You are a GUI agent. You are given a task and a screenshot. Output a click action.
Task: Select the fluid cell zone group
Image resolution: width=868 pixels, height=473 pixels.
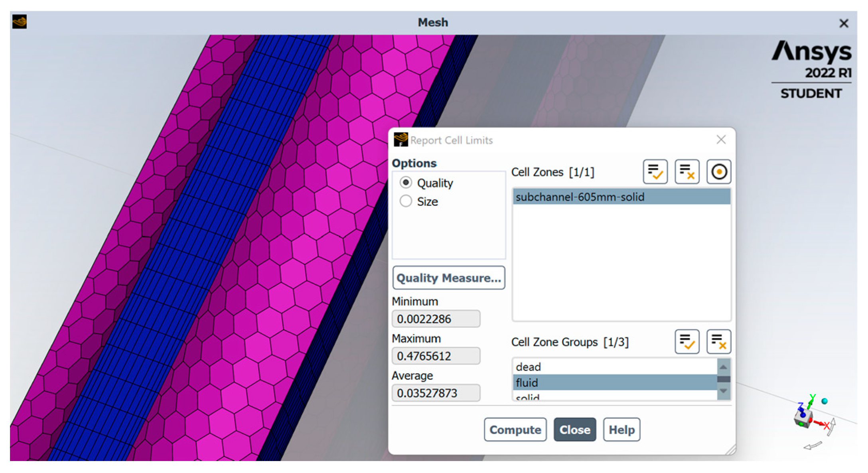click(x=614, y=382)
